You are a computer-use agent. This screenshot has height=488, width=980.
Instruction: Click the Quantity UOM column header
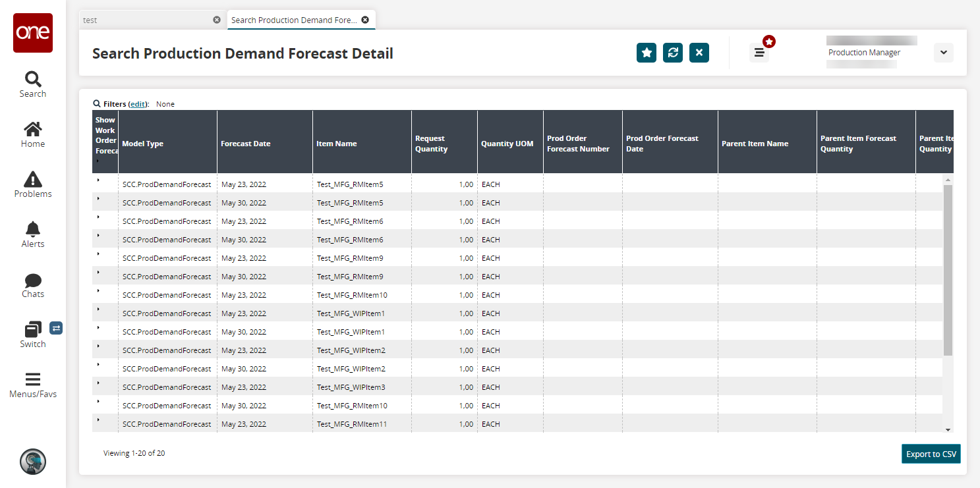[511, 142]
